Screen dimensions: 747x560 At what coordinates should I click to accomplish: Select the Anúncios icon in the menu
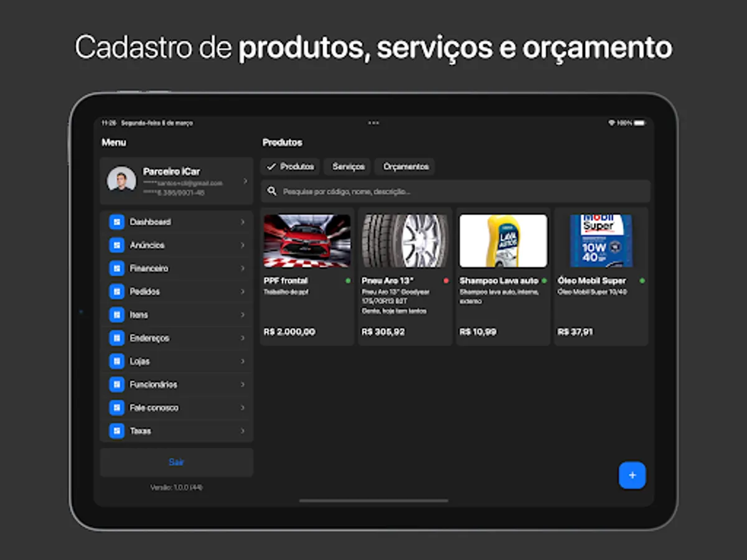tap(116, 245)
